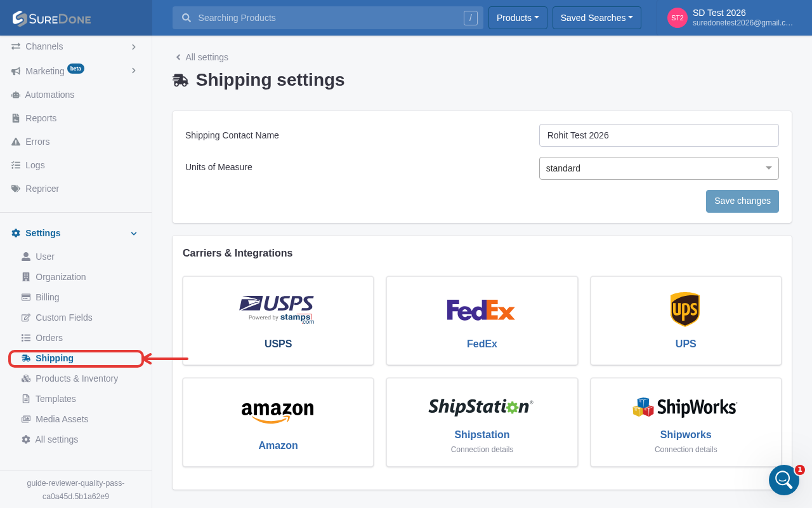Image resolution: width=812 pixels, height=508 pixels.
Task: Click the ST2 user avatar
Action: 678,18
